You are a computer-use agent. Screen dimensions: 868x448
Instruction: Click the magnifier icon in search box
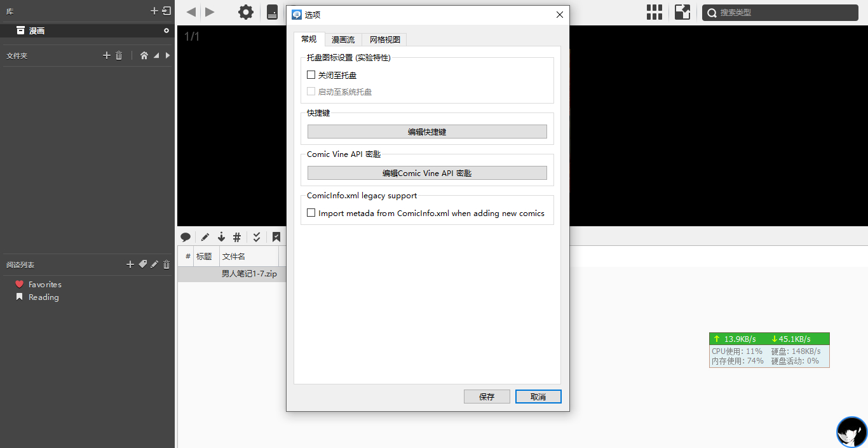712,13
